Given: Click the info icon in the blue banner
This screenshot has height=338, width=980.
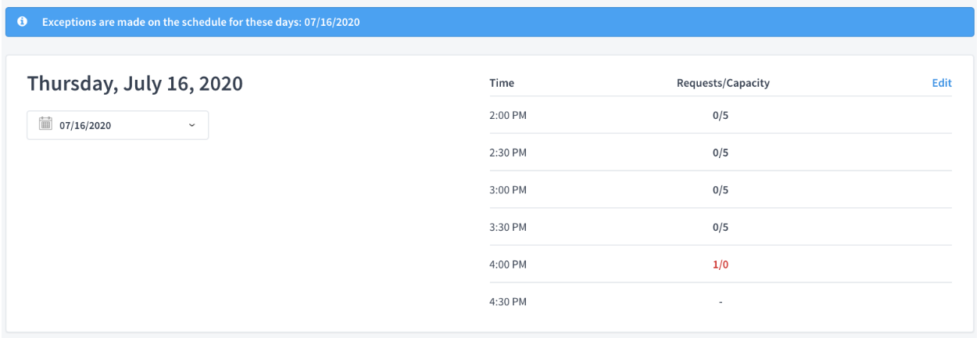Looking at the screenshot, I should click(23, 22).
